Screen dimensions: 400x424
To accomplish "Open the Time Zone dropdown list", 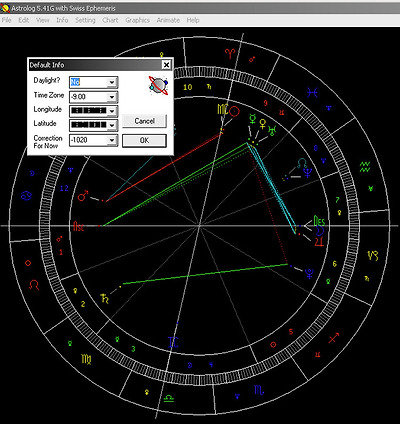I will [x=112, y=97].
